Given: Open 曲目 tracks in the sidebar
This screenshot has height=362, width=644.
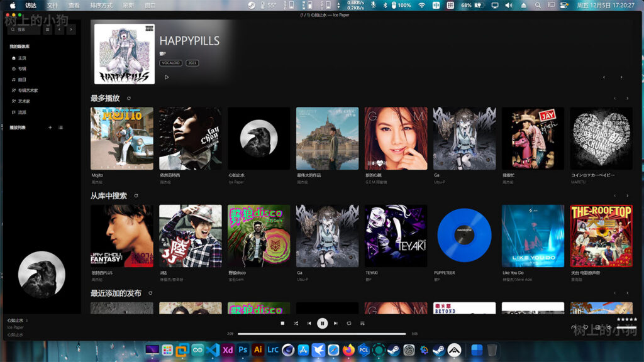Looking at the screenshot, I should tap(21, 80).
